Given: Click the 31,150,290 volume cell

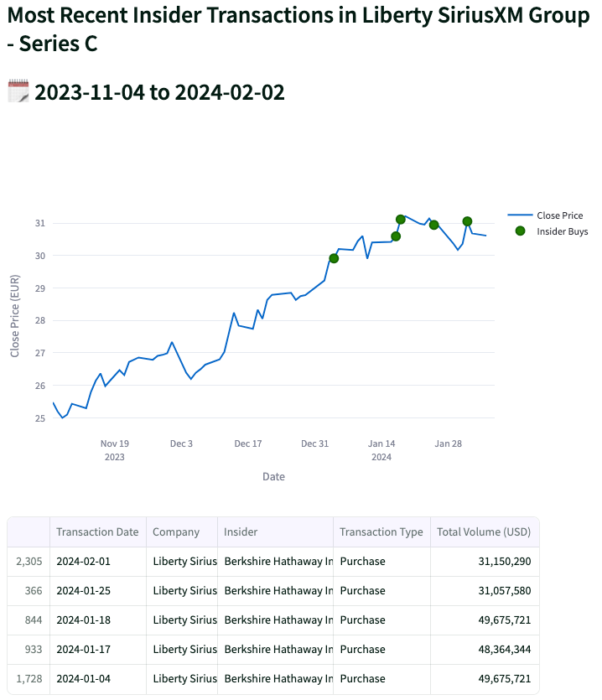Looking at the screenshot, I should click(485, 561).
